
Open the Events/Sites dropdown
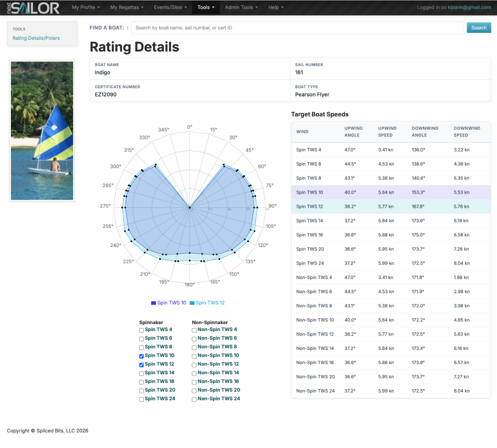coord(170,7)
